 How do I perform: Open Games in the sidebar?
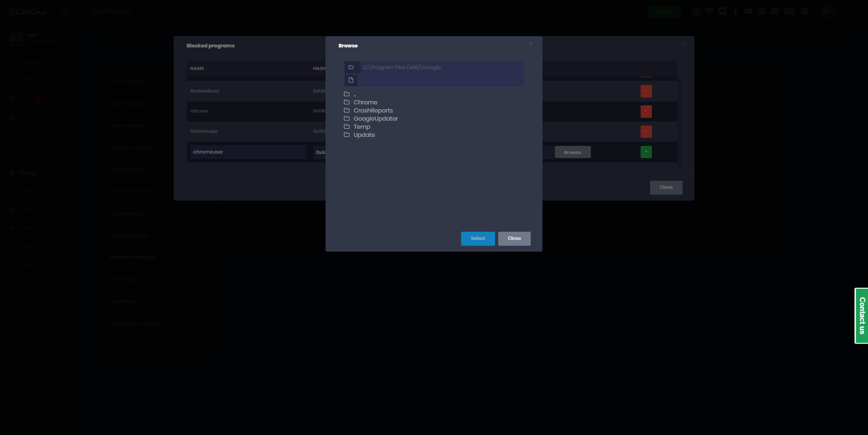[x=23, y=136]
